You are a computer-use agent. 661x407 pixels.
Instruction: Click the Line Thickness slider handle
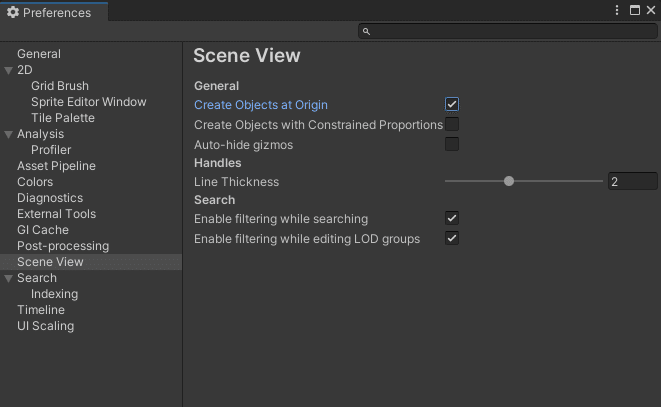pyautogui.click(x=509, y=181)
